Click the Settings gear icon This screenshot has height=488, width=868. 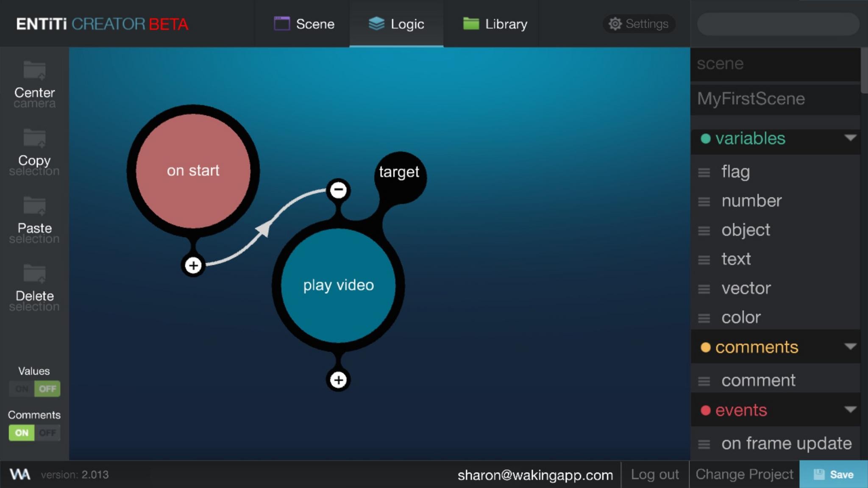(x=615, y=24)
